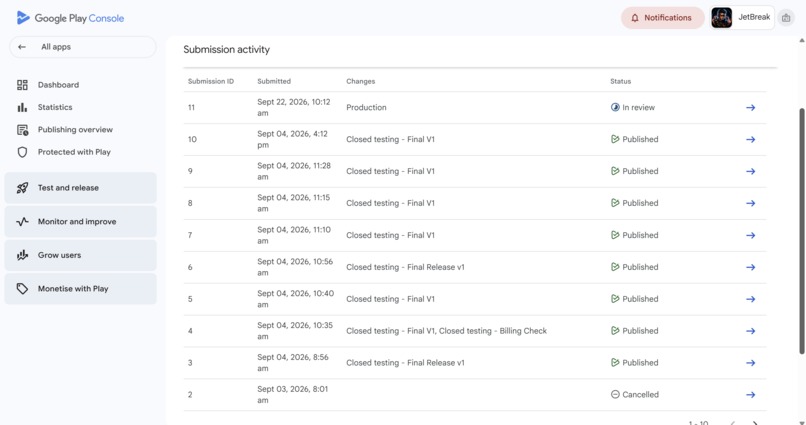Viewport: 806px width, 425px height.
Task: Open the Statistics menu item
Action: click(55, 107)
